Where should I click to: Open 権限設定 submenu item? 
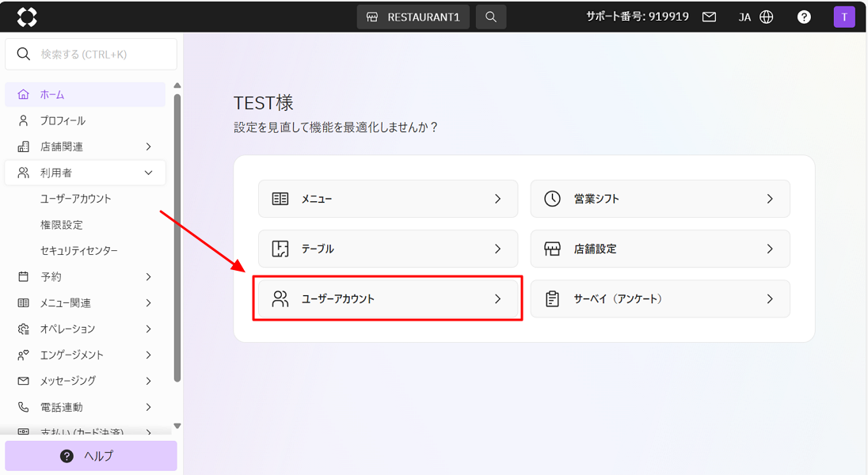pyautogui.click(x=62, y=225)
